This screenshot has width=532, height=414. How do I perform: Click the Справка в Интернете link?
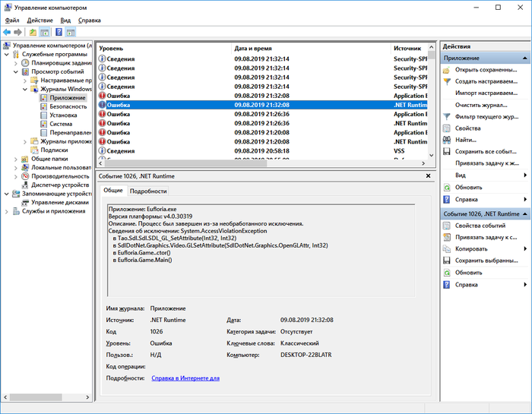(x=185, y=378)
